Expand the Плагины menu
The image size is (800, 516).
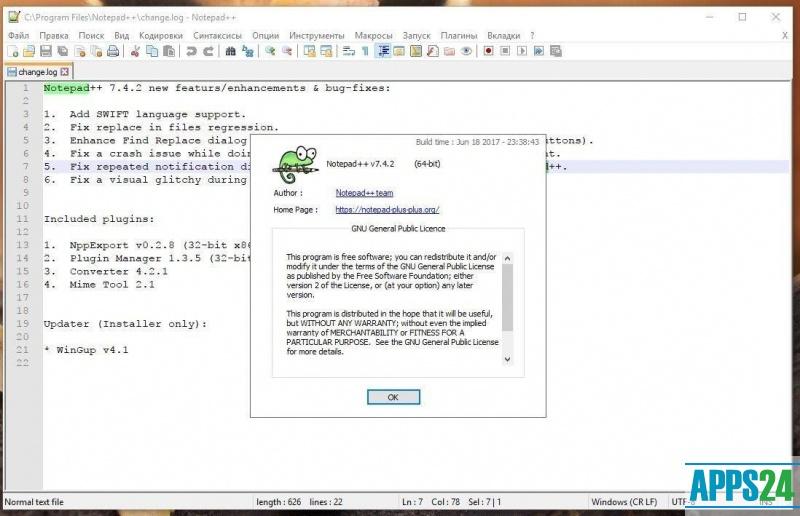(458, 35)
